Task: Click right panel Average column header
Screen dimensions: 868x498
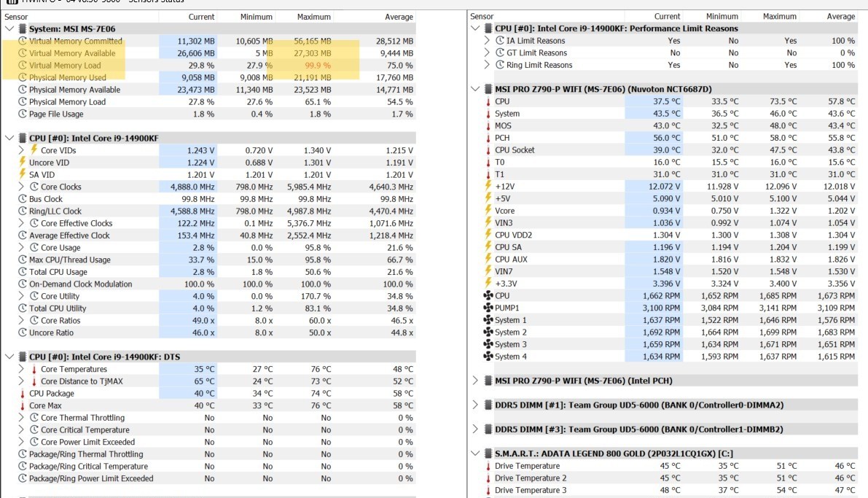Action: tap(841, 17)
